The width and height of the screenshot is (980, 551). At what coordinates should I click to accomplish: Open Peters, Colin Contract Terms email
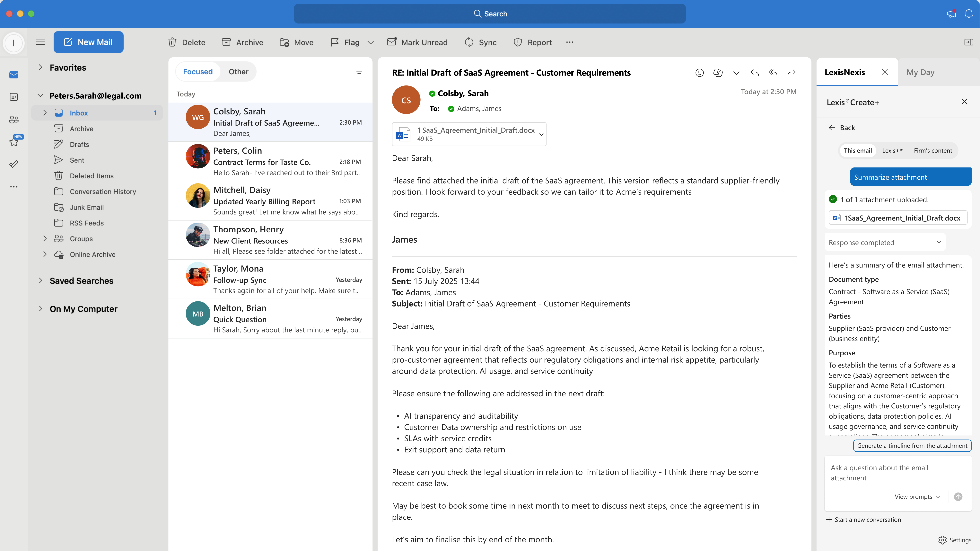(x=270, y=162)
